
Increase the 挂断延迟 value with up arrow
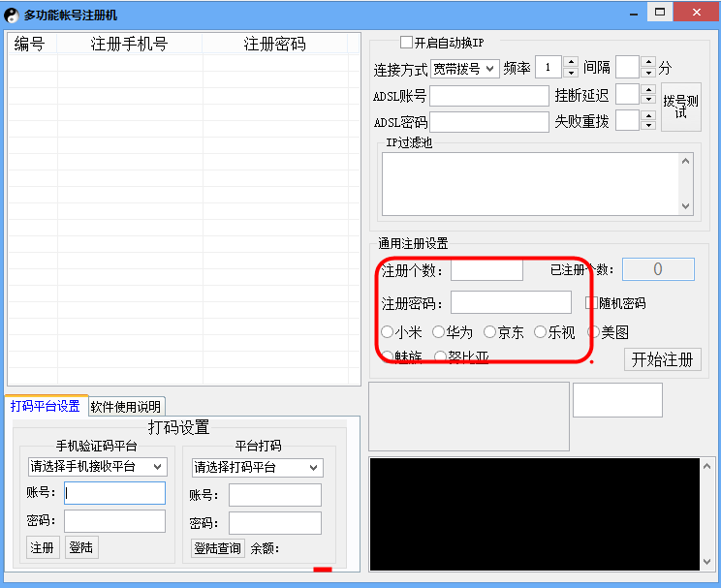(x=648, y=89)
